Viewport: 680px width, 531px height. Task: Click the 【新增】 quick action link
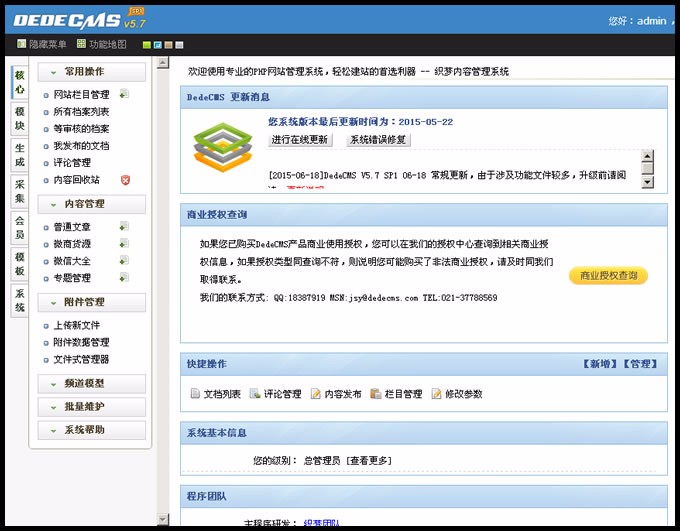[599, 364]
